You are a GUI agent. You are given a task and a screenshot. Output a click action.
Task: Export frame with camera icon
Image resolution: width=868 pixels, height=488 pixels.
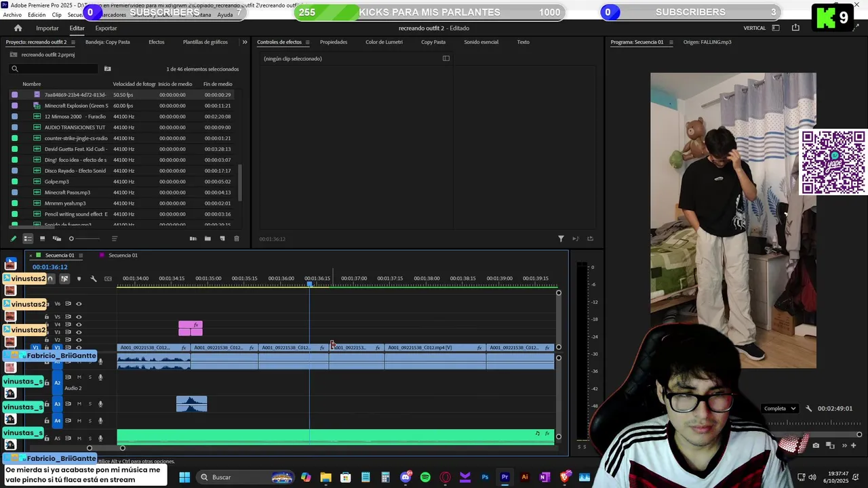coord(815,445)
